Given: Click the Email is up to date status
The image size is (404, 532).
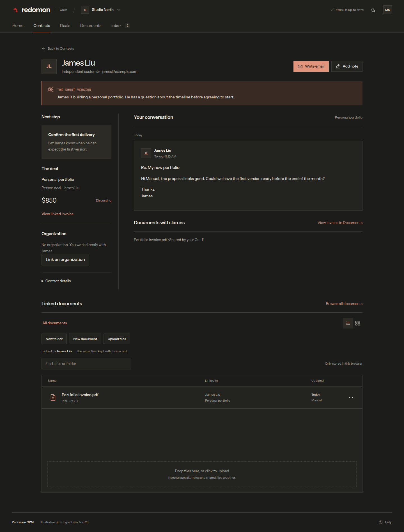Looking at the screenshot, I should (x=347, y=10).
